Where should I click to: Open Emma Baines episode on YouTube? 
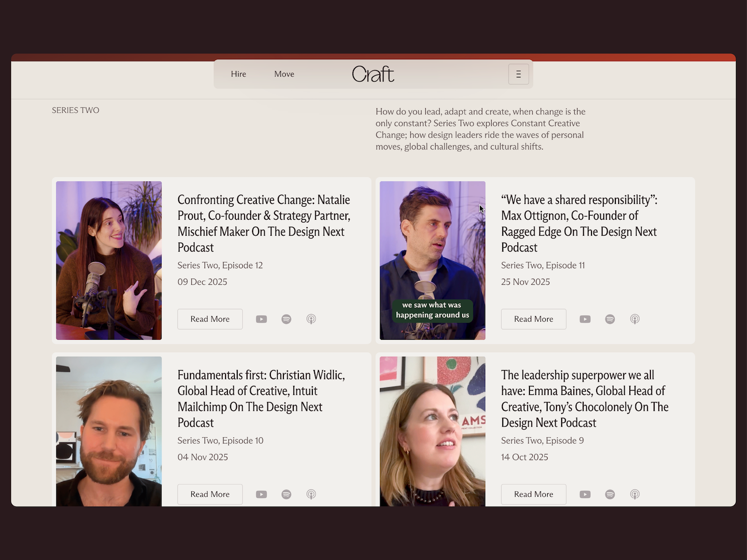(x=585, y=494)
